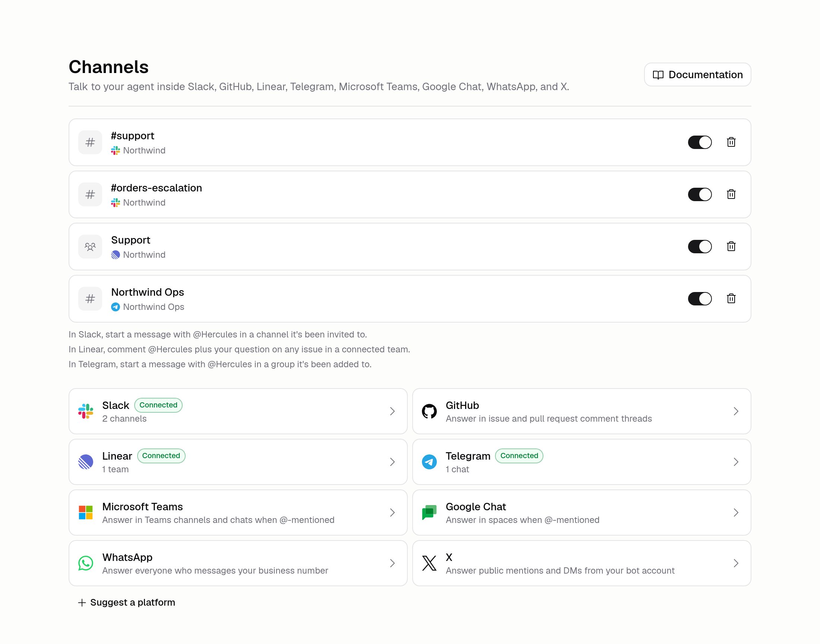Click the Slack logo under #orders-escalation
The height and width of the screenshot is (644, 820).
tap(116, 203)
